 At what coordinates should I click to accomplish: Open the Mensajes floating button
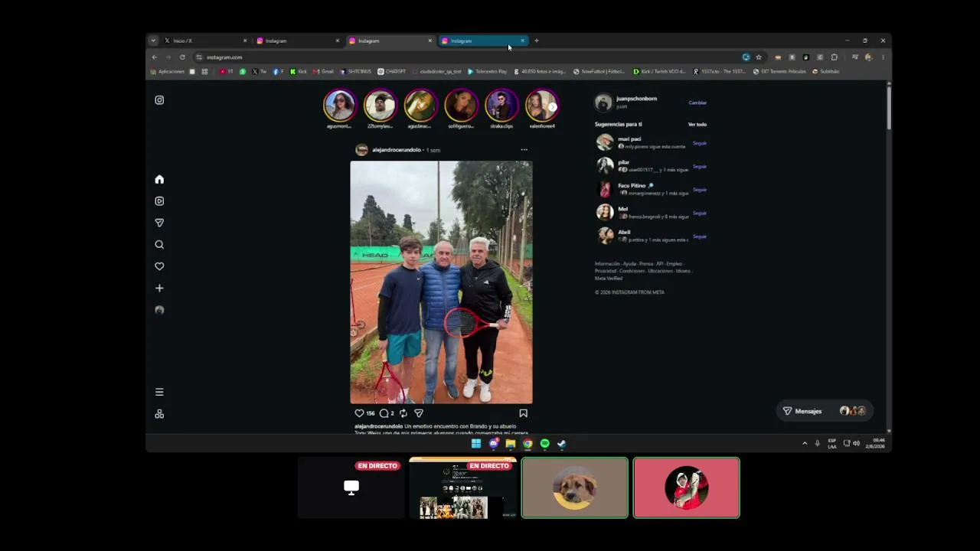tap(825, 411)
